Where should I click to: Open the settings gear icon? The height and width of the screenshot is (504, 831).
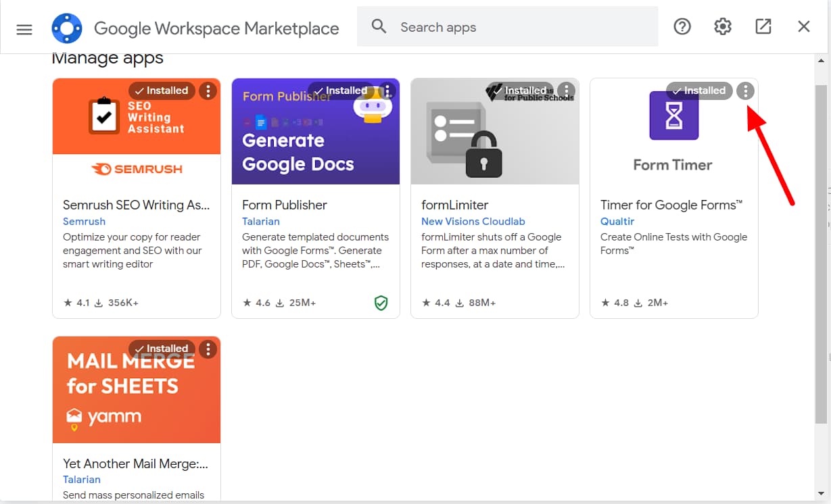tap(723, 27)
